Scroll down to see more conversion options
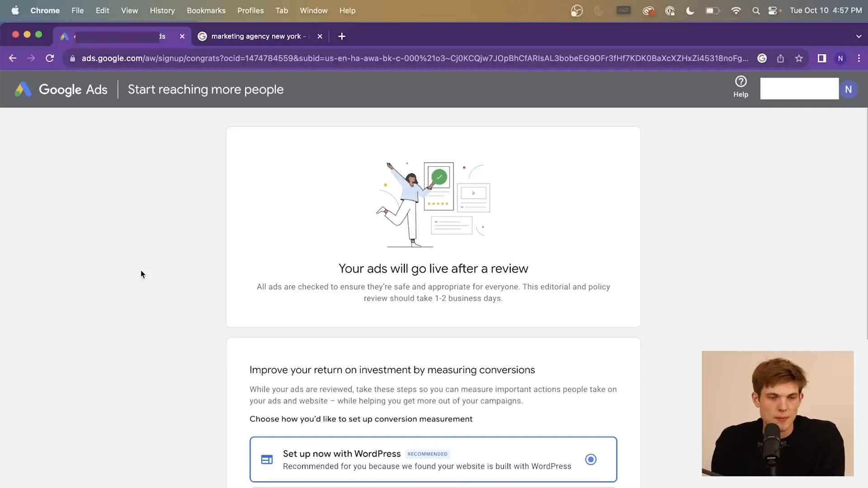The height and width of the screenshot is (488, 868). pyautogui.click(x=434, y=357)
